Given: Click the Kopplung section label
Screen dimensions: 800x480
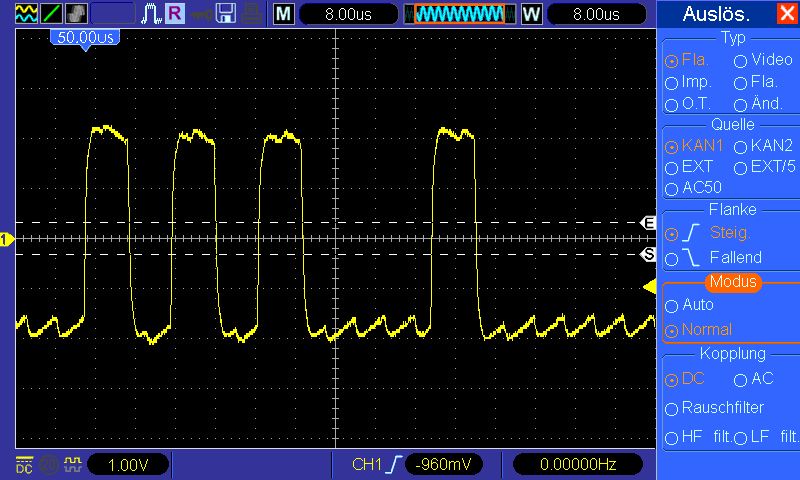Looking at the screenshot, I should pos(733,353).
